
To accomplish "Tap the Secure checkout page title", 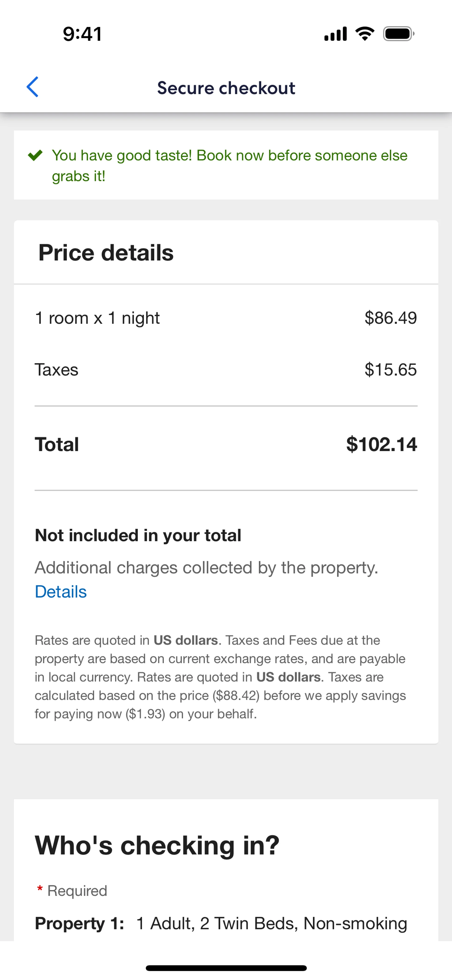I will click(226, 88).
